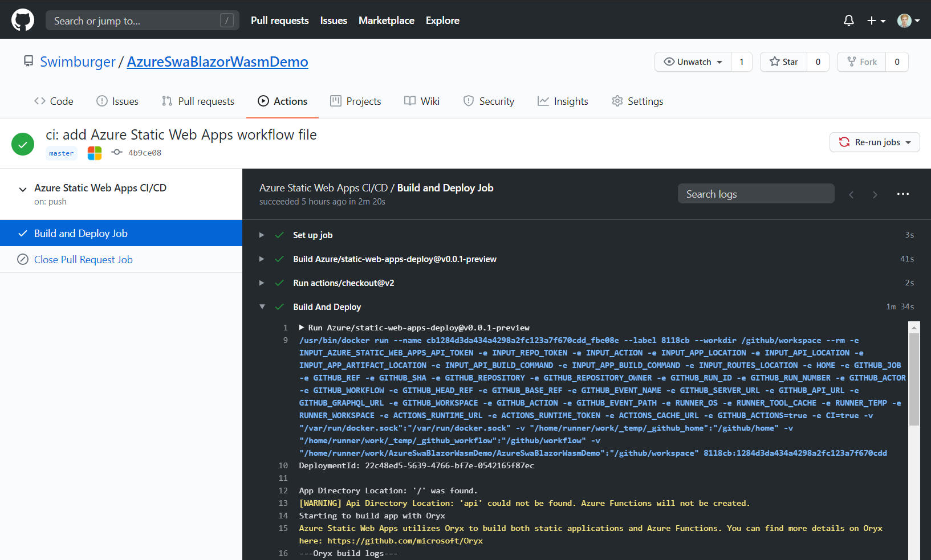Viewport: 931px width, 560px height.
Task: Go to previous search result arrow
Action: pyautogui.click(x=851, y=195)
